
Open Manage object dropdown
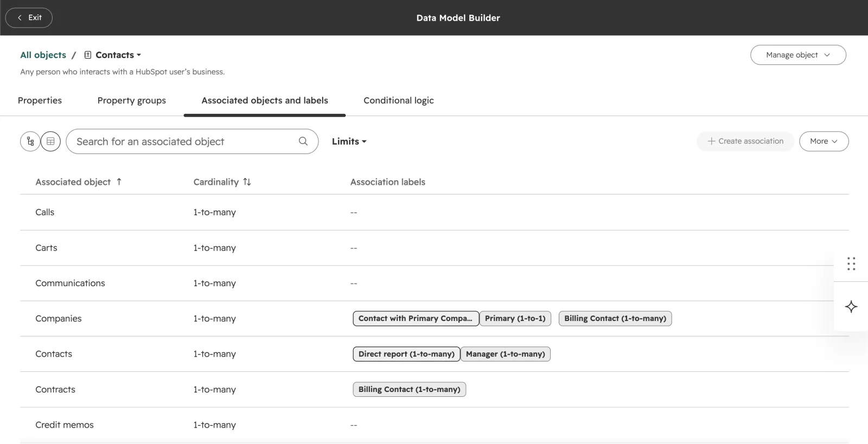[798, 55]
